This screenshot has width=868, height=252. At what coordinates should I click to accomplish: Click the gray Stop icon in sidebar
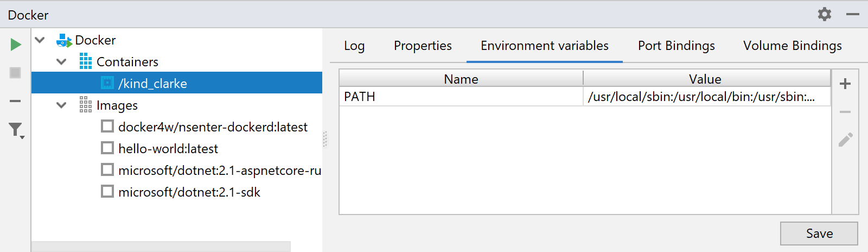[15, 72]
